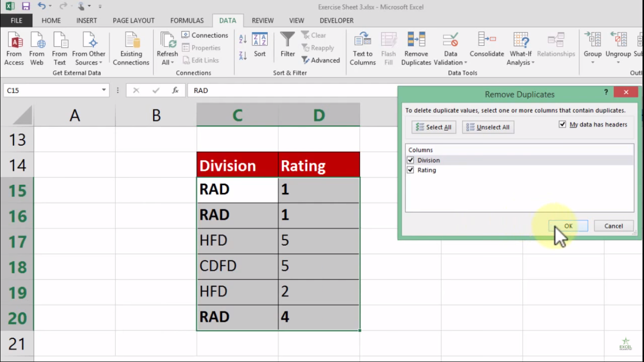Click the Insert Function fx icon

[x=175, y=90]
